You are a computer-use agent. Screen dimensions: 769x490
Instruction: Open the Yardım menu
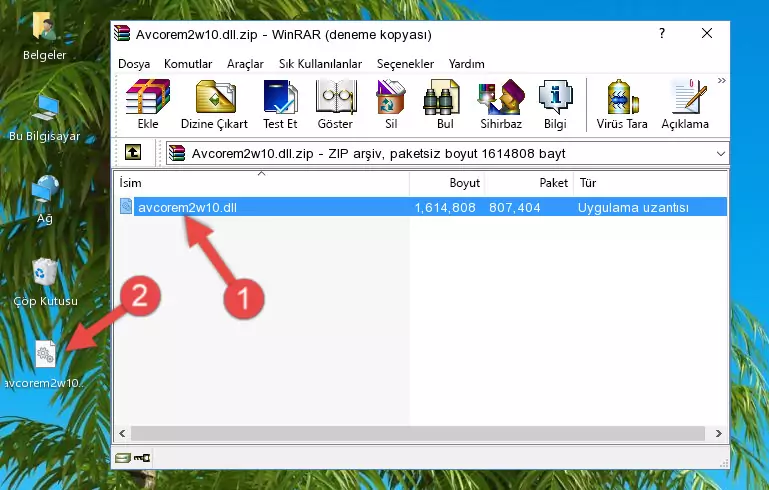click(x=466, y=64)
